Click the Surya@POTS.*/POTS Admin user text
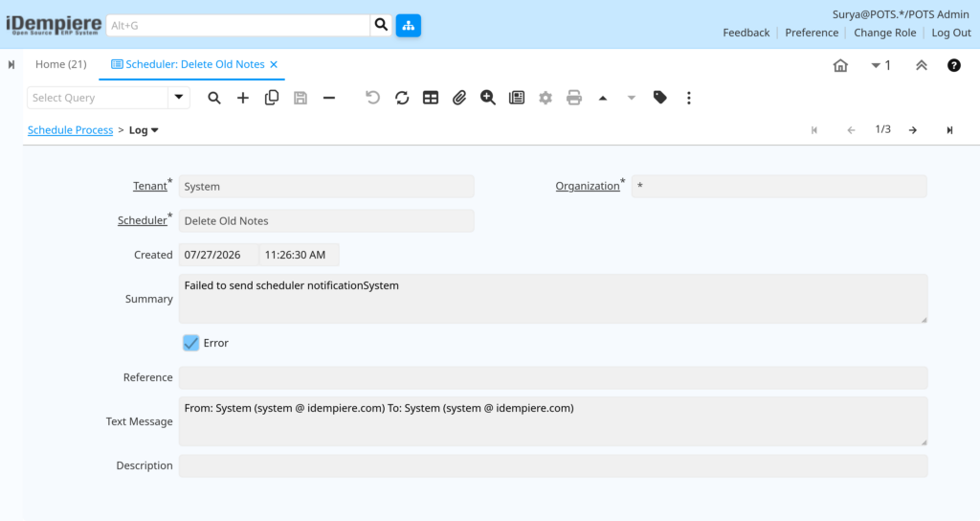Viewport: 980px width, 521px height. point(901,14)
